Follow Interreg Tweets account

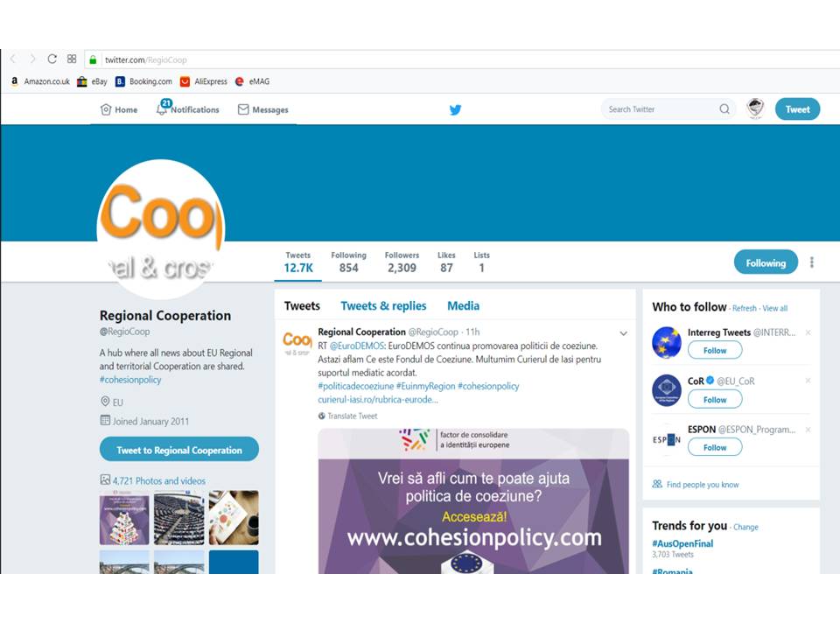(715, 350)
